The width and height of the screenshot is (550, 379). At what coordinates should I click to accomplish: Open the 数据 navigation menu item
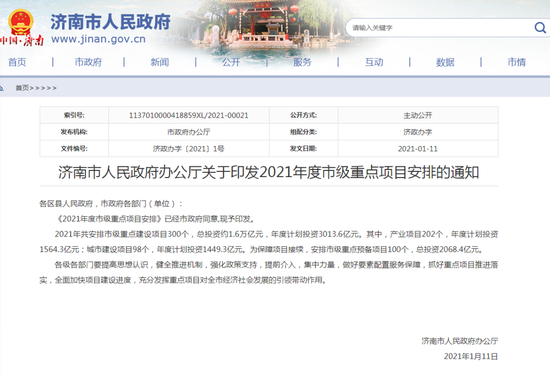445,62
